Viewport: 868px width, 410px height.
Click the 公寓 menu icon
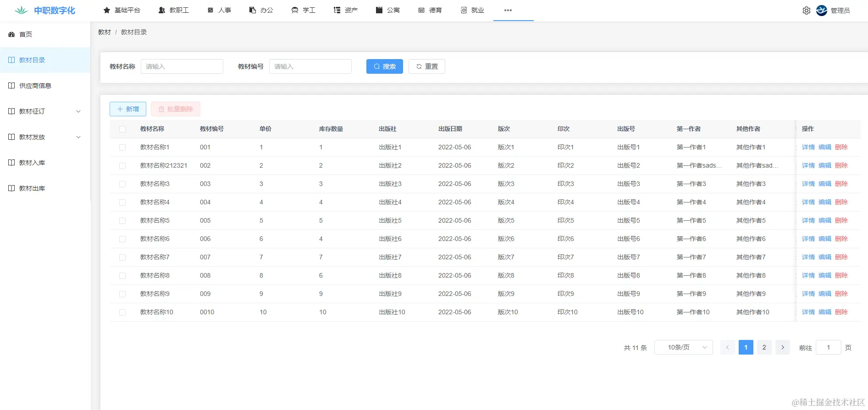click(x=379, y=10)
